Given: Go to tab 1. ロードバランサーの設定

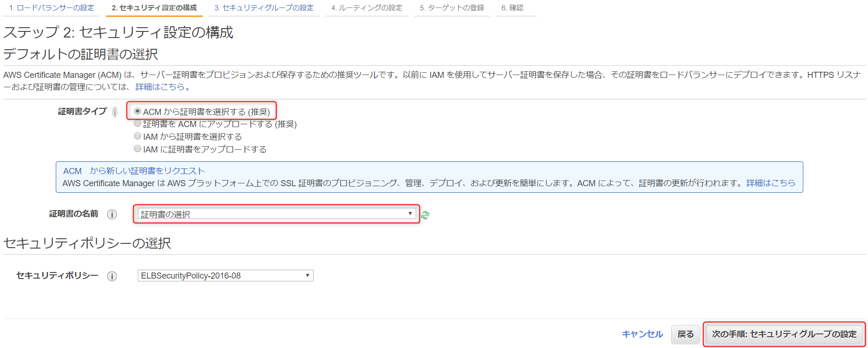Looking at the screenshot, I should point(52,8).
